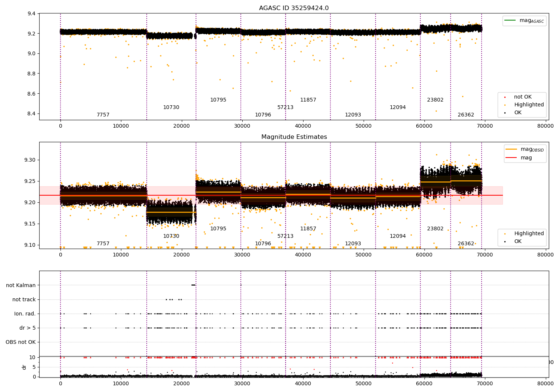560x392 pixels.
Task: Select the "dr > 5" axis label
Action: pos(28,328)
